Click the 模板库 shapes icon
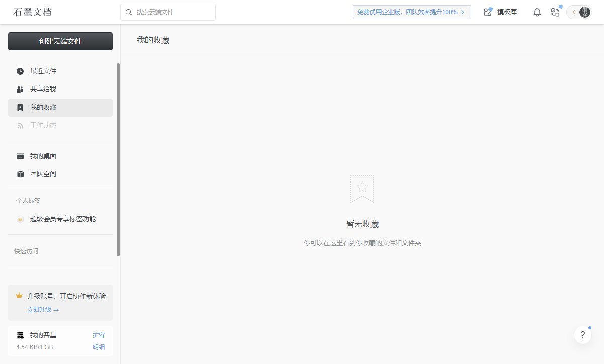 (x=488, y=12)
